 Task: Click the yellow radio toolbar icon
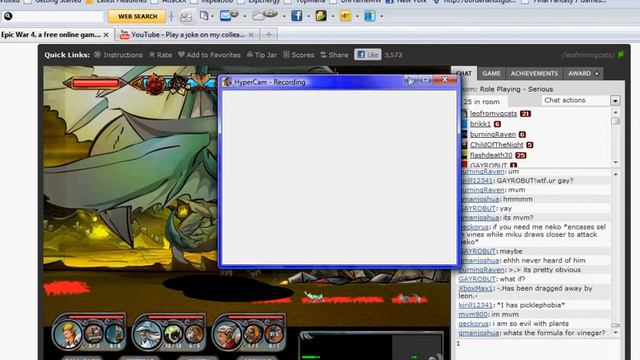tap(345, 16)
